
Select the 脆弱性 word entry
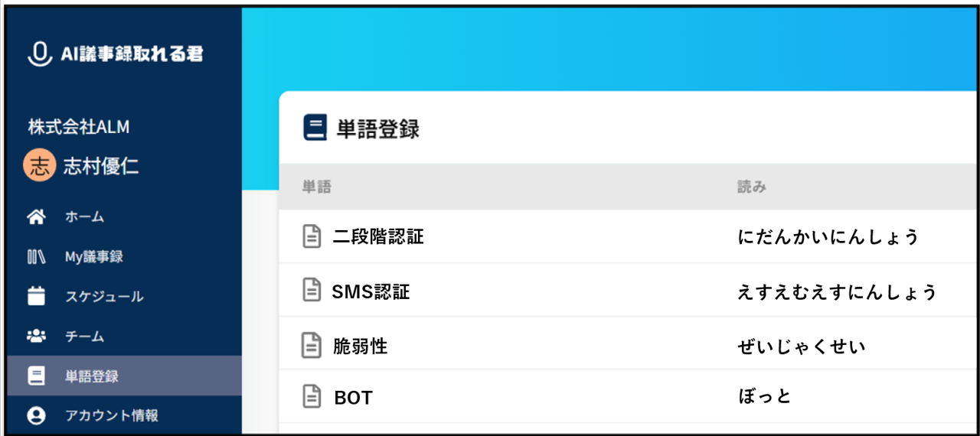tap(361, 347)
